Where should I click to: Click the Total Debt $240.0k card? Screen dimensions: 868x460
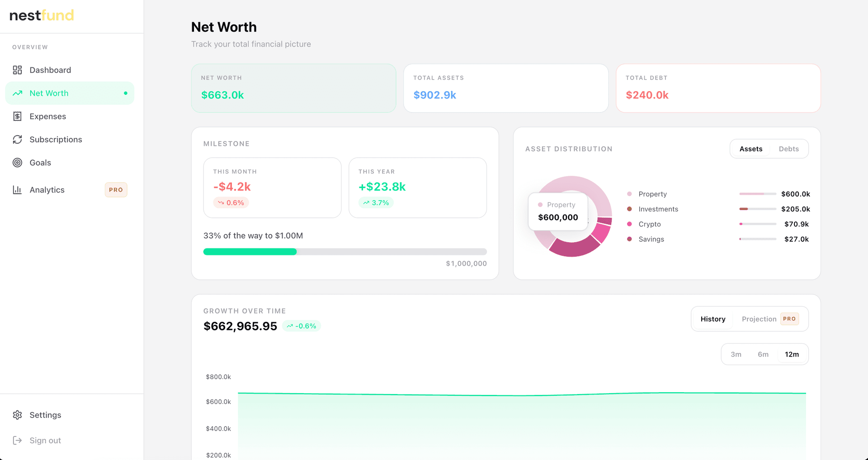pyautogui.click(x=718, y=88)
